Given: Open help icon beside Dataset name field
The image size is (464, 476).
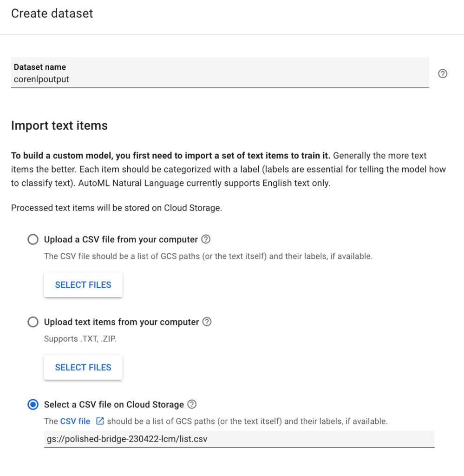Looking at the screenshot, I should 443,73.
